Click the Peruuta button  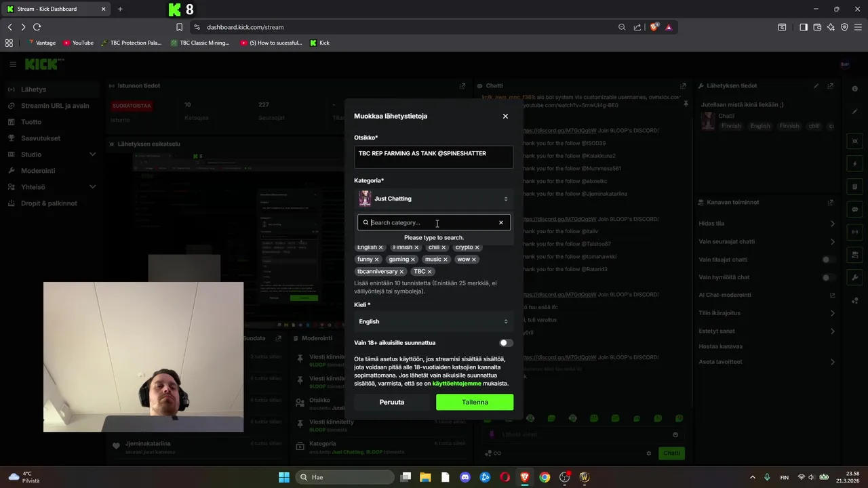[x=391, y=402]
